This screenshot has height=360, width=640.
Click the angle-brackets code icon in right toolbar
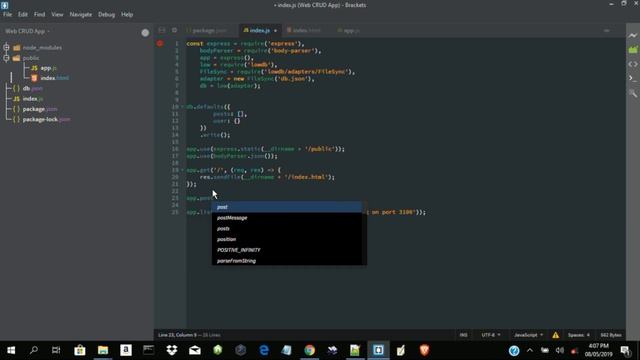coord(633,64)
